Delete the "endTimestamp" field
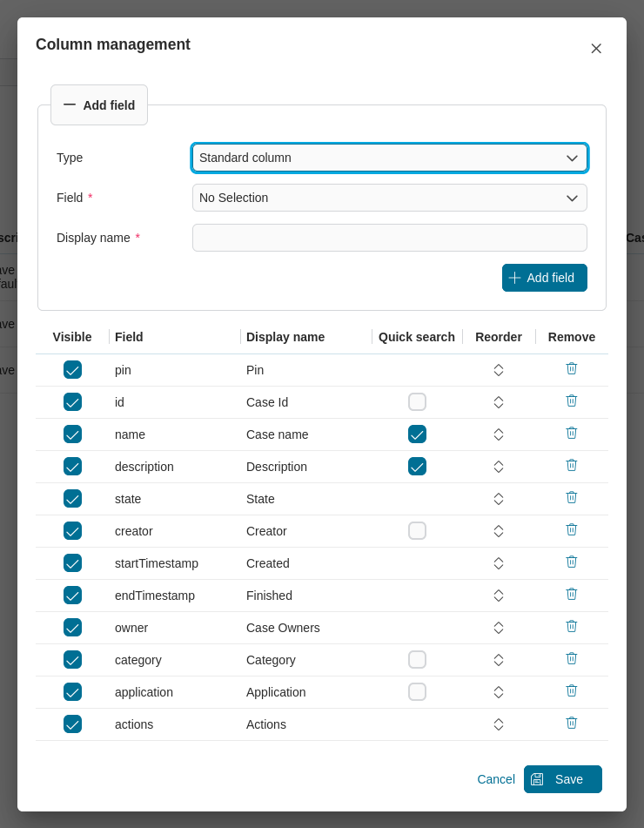 pyautogui.click(x=571, y=594)
